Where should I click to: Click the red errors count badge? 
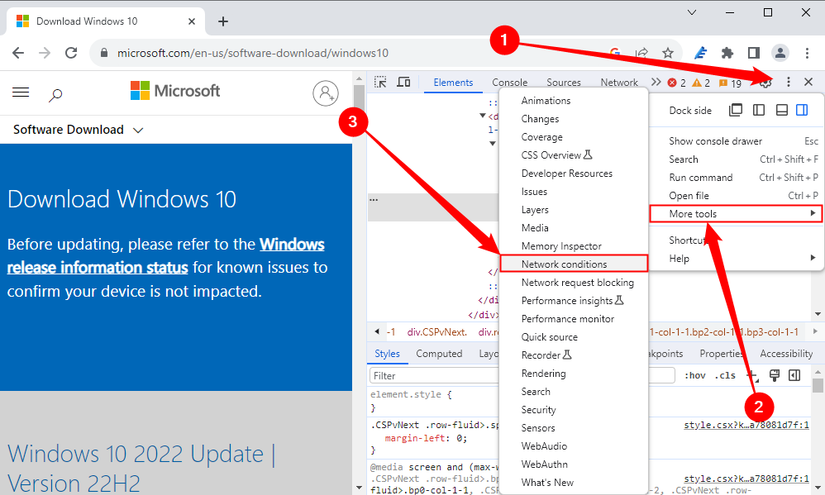point(677,83)
